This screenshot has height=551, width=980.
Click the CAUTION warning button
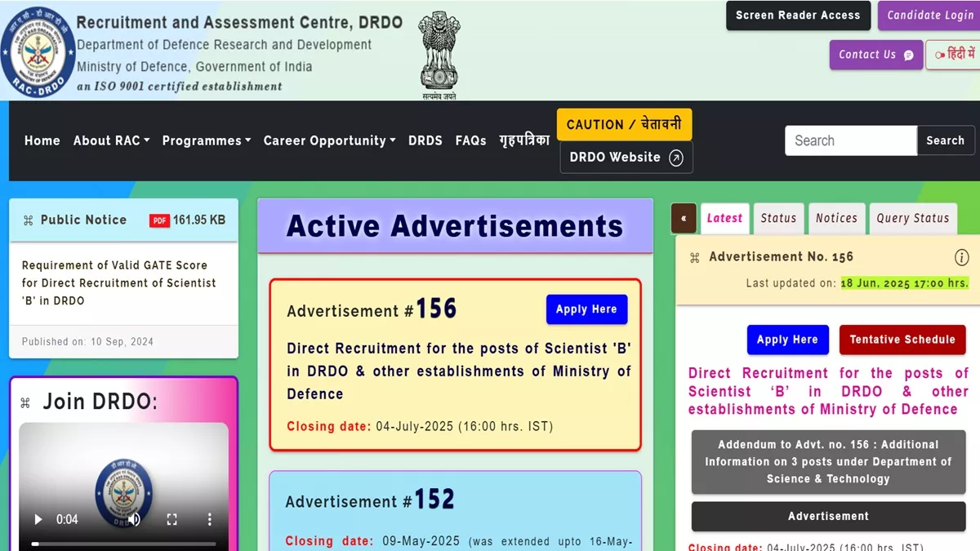[x=624, y=125]
